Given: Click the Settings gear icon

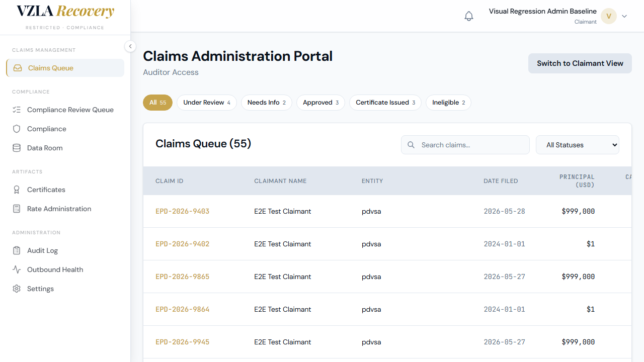Looking at the screenshot, I should point(17,289).
